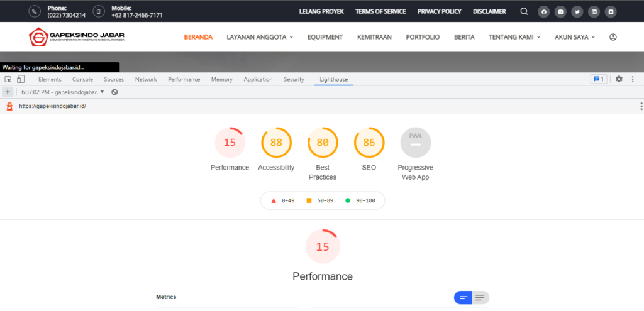The height and width of the screenshot is (311, 644).
Task: Open the DevTools issues counter badge
Action: [599, 79]
